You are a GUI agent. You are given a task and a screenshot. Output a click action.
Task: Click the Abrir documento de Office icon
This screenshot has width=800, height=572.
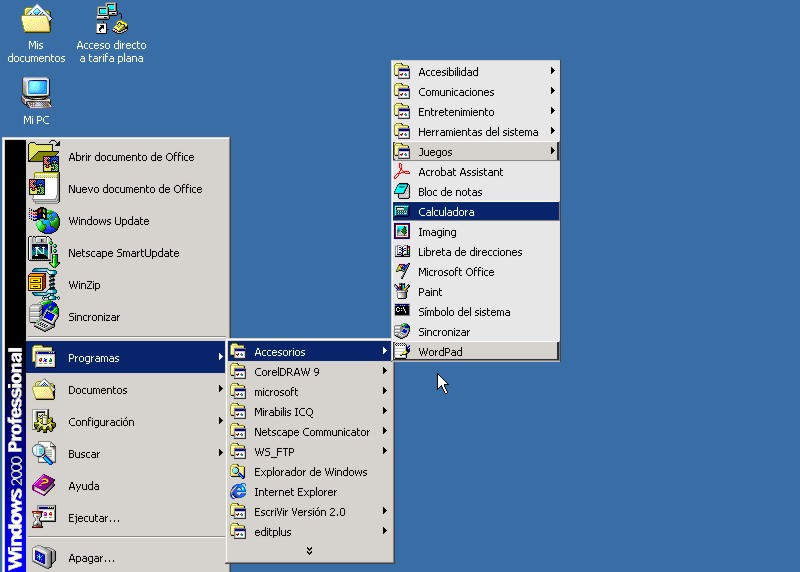[44, 157]
